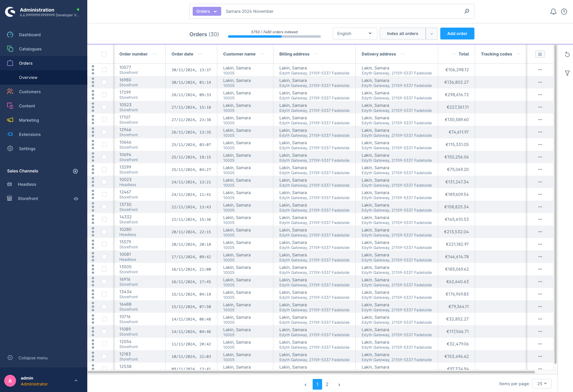Screen dimensions: 573x392
Task: Click the search magnifier icon
Action: coord(467,11)
